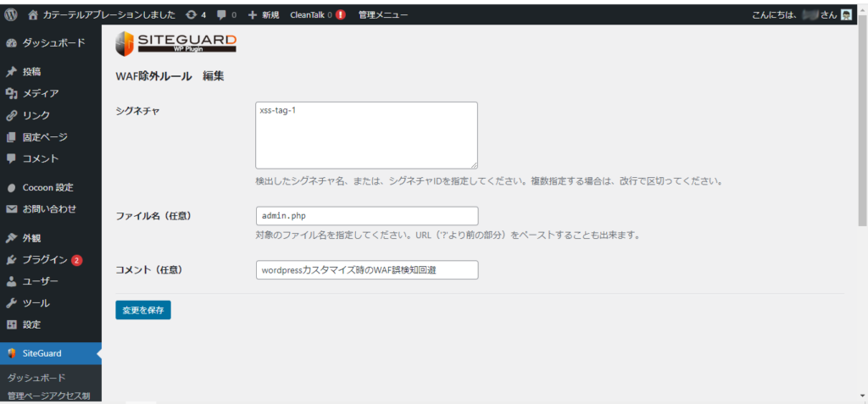Open ダッシュボード from the sidebar
Viewport: 868px width, 404px height.
(53, 43)
